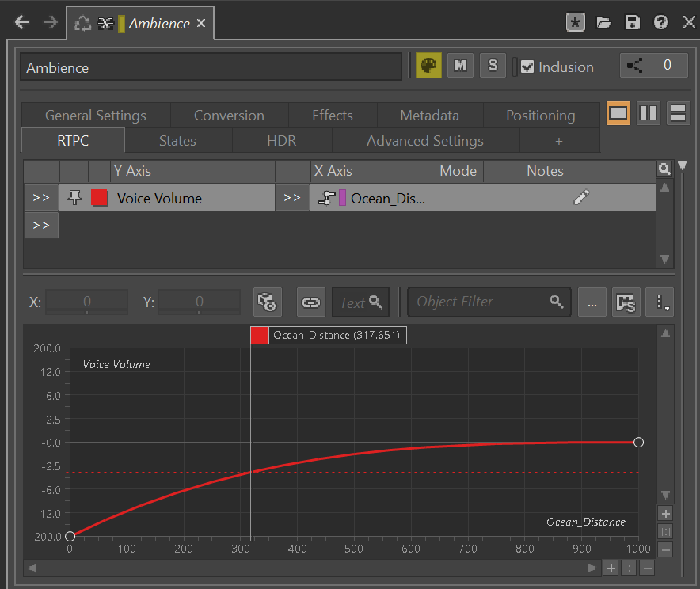Image resolution: width=700 pixels, height=589 pixels.
Task: Open X Axis selector for Ocean_Distance
Action: click(x=292, y=197)
